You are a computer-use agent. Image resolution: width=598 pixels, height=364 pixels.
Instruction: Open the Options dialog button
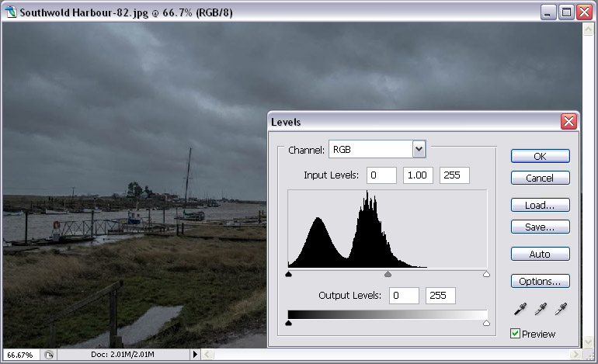(540, 281)
